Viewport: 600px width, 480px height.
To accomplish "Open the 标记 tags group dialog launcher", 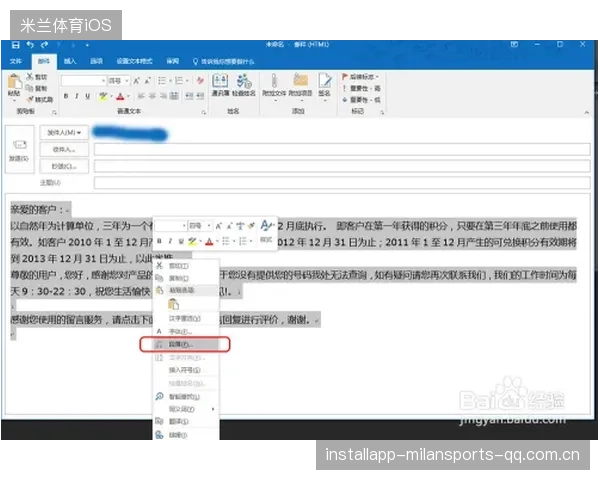I will [382, 112].
